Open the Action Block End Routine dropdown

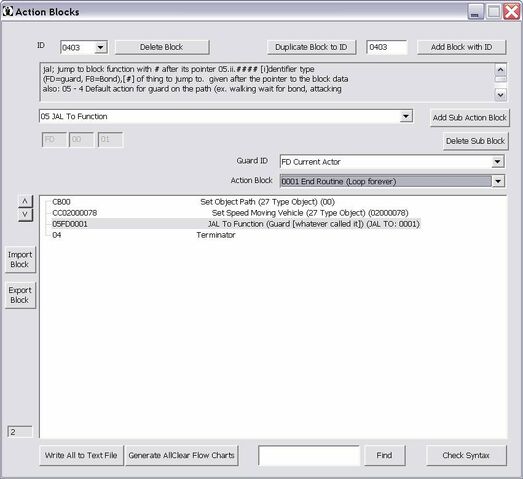pos(498,181)
